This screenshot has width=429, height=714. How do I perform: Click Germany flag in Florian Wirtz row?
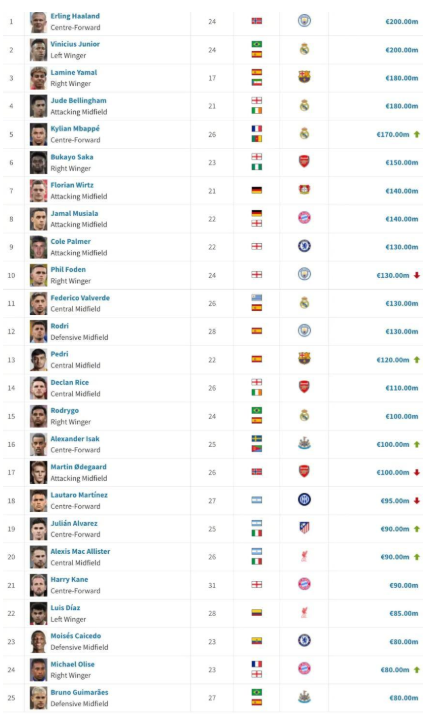pos(257,190)
